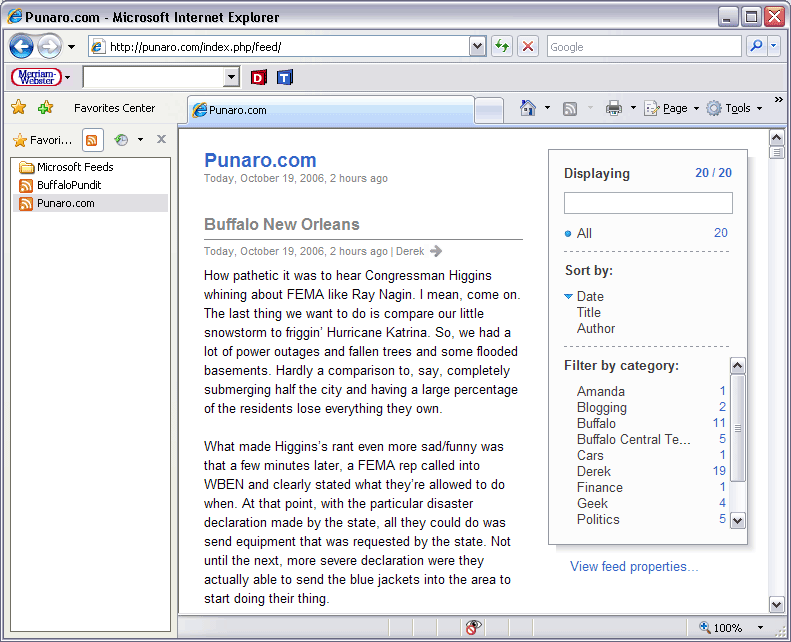
Task: Click the search magnifier button
Action: point(756,46)
